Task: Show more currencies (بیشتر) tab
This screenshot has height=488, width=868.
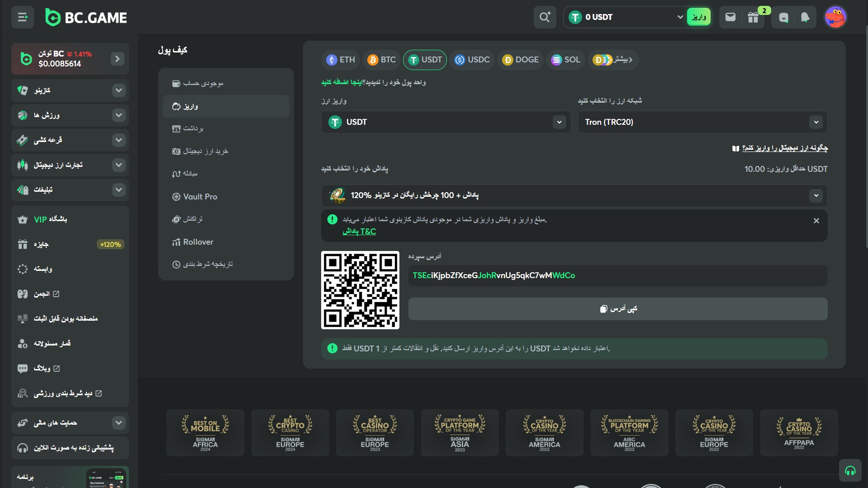Action: (x=613, y=60)
